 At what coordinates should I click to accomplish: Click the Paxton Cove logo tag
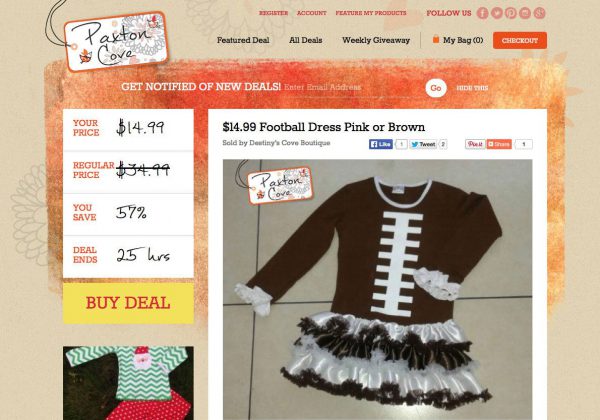click(x=116, y=42)
